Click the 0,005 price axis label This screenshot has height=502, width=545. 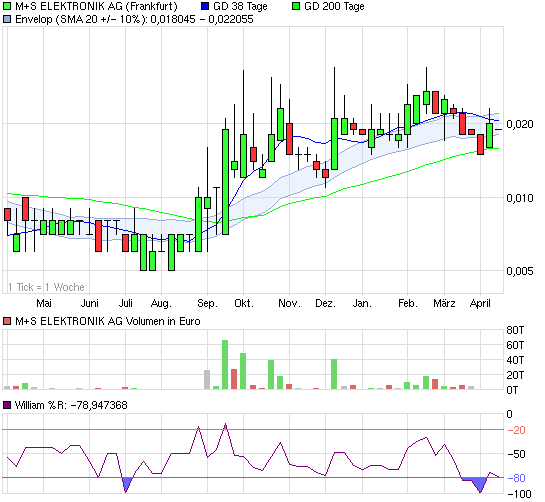(520, 271)
